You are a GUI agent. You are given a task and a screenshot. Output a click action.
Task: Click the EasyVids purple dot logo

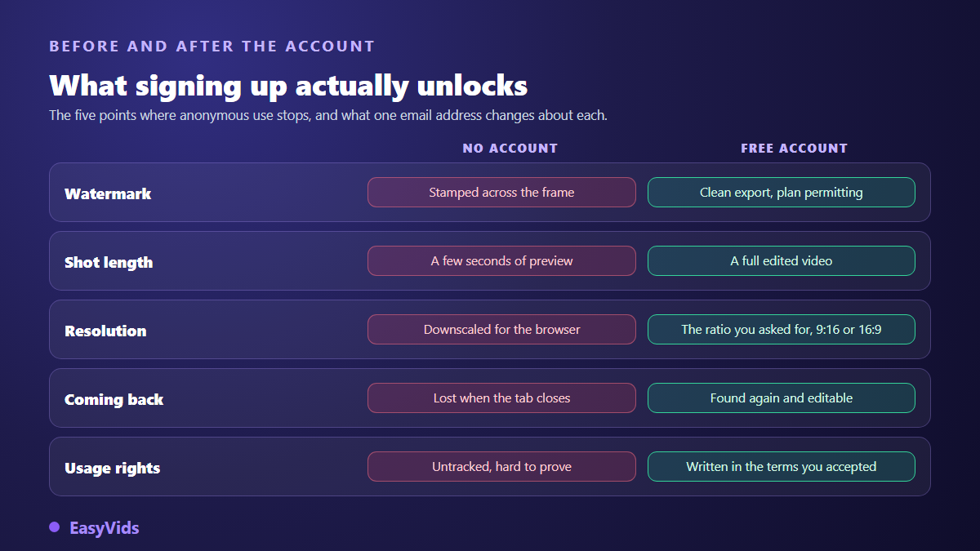(55, 527)
